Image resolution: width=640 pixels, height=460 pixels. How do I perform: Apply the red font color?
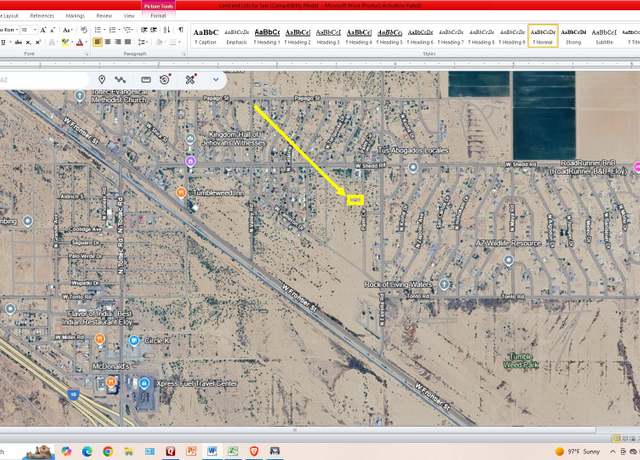tap(80, 42)
